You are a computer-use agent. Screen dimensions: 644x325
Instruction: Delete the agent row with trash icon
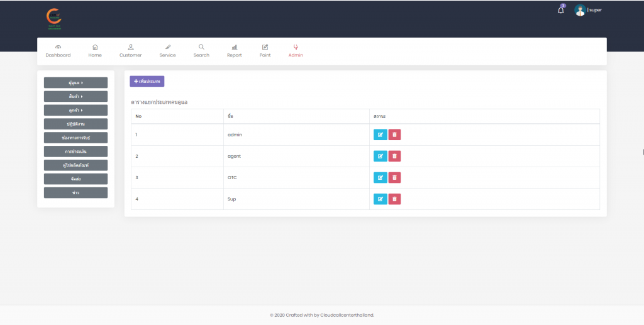(x=394, y=156)
